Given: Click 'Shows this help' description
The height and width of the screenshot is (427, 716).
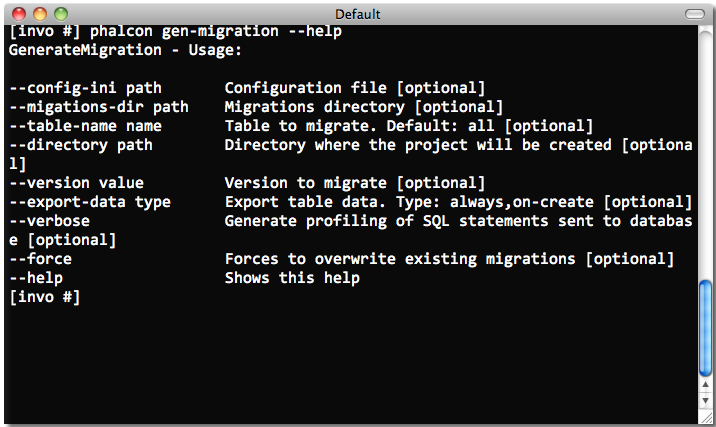Looking at the screenshot, I should [292, 278].
